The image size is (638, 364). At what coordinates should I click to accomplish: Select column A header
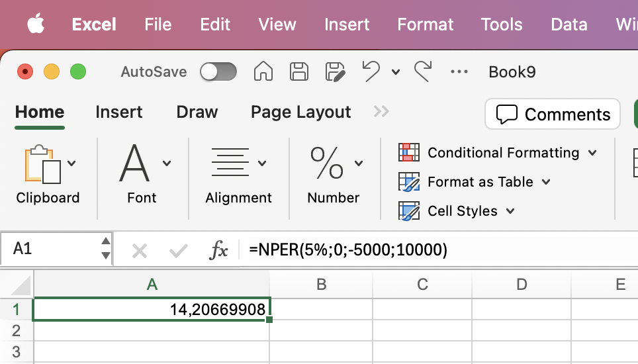tap(152, 284)
